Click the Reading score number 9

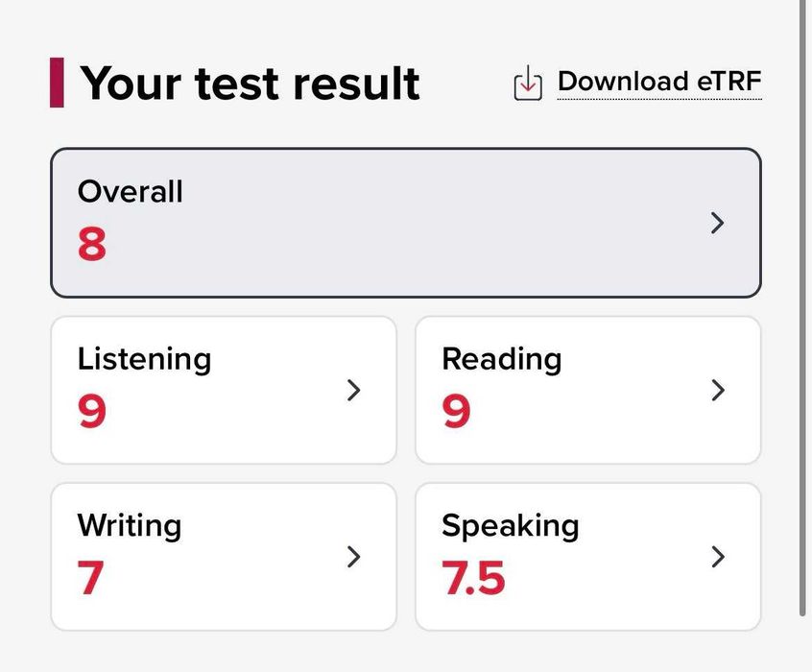click(x=456, y=411)
